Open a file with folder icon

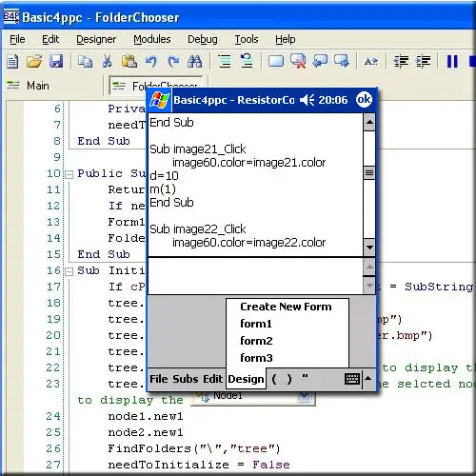pyautogui.click(x=34, y=61)
